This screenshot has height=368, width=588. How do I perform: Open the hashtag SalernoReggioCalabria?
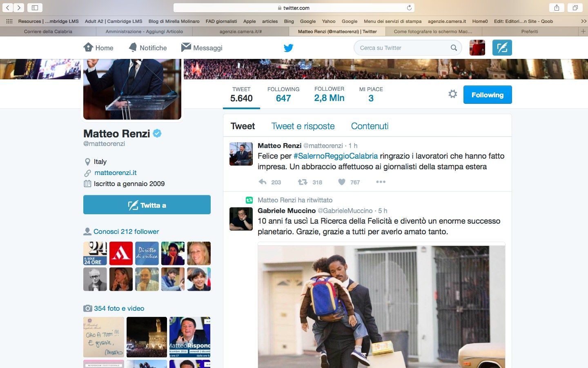(x=336, y=156)
